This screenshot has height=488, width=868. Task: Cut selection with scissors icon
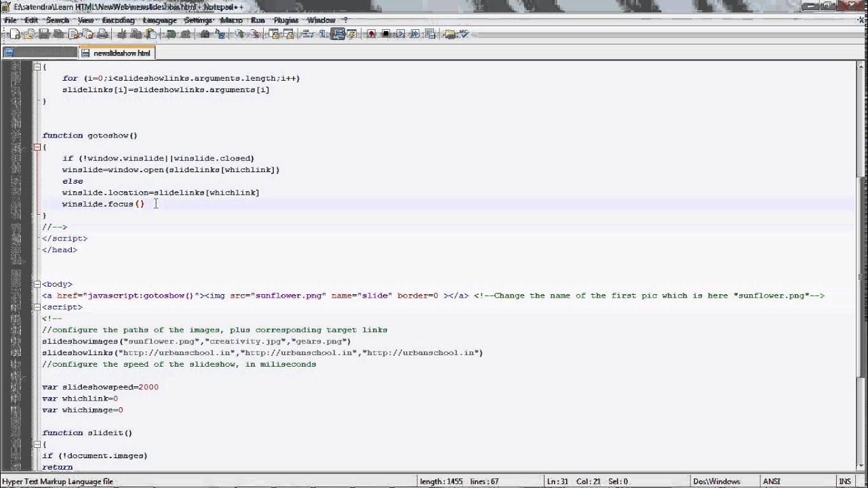click(123, 34)
